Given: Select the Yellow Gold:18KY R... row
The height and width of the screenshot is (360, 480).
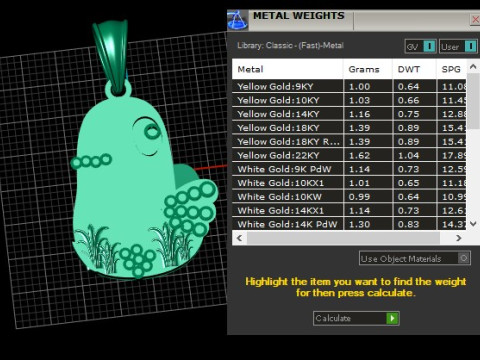Looking at the screenshot, I should 349,141.
